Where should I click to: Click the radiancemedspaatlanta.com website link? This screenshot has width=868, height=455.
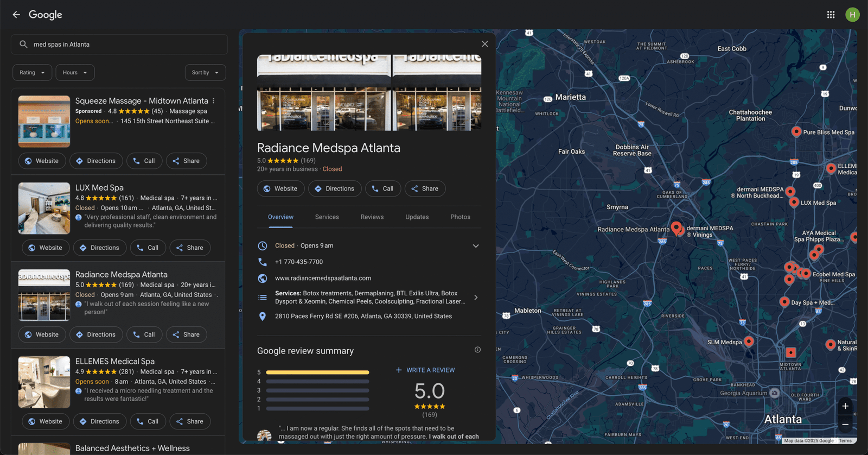(x=323, y=278)
